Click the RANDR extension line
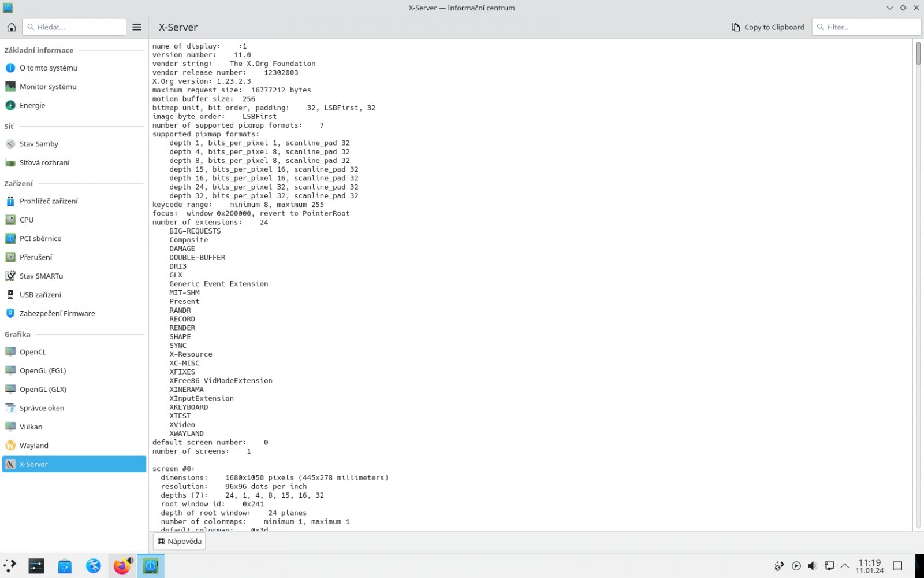 pos(180,310)
